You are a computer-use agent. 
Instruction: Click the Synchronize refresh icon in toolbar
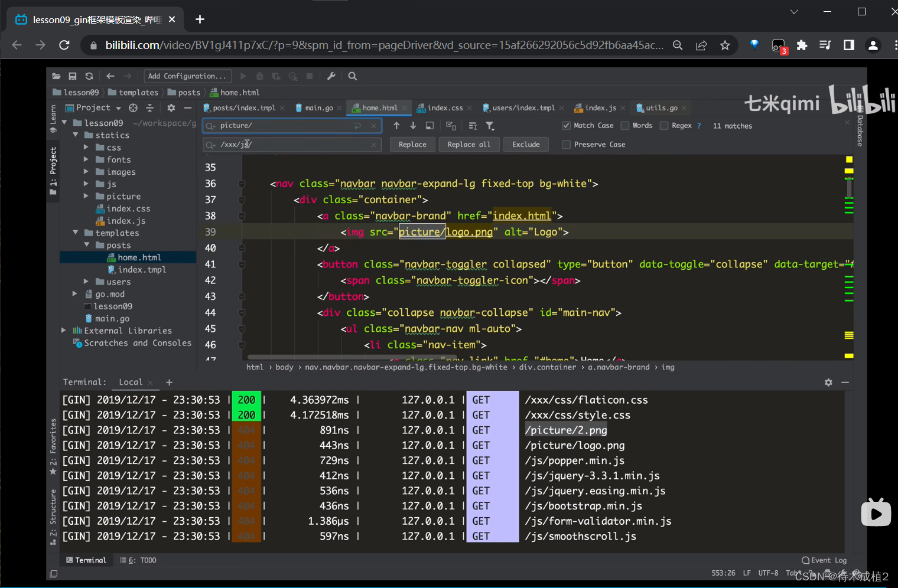[x=89, y=76]
